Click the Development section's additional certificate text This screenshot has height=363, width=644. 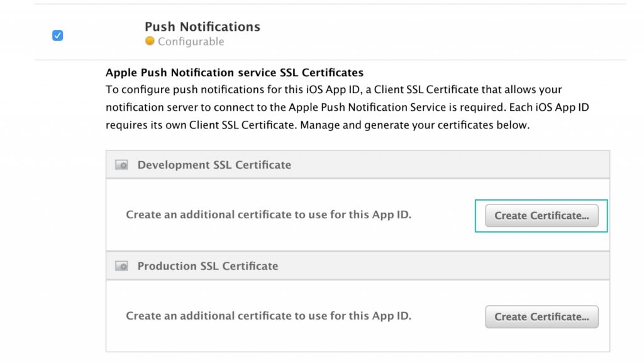(269, 215)
